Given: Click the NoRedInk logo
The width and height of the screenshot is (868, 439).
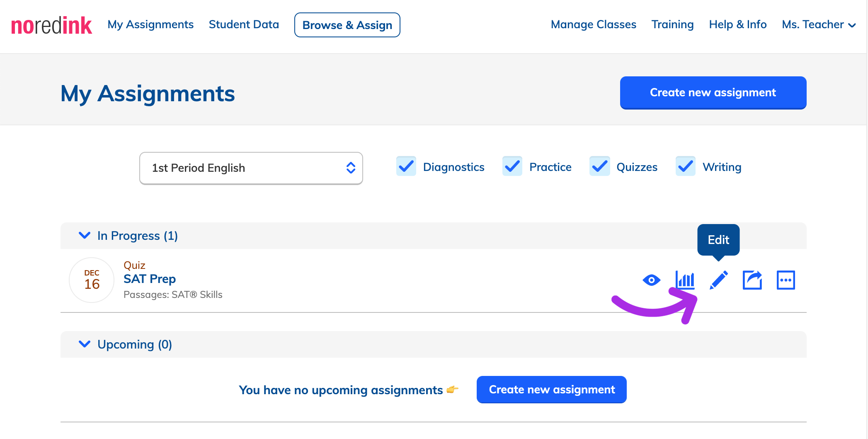Looking at the screenshot, I should pyautogui.click(x=51, y=25).
